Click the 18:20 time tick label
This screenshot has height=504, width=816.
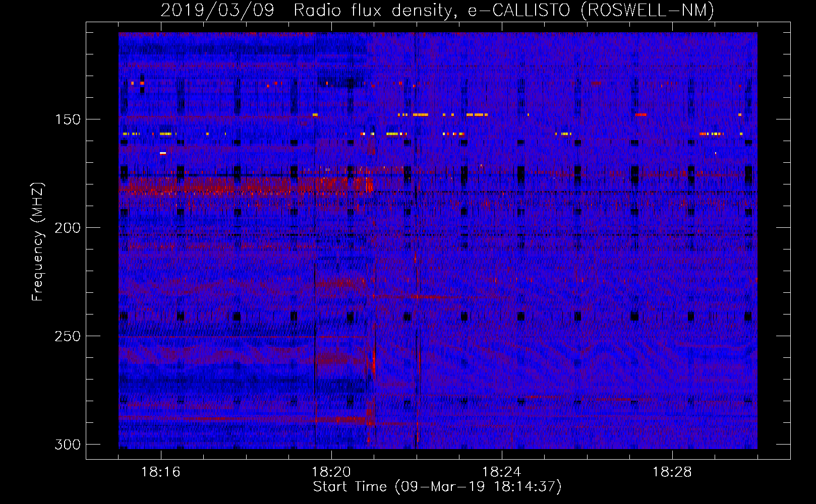tap(331, 472)
